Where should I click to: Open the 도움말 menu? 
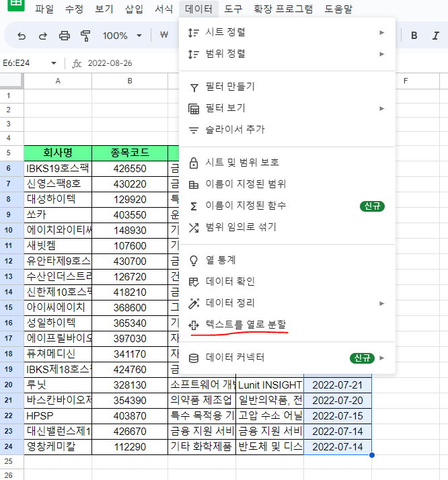[338, 9]
